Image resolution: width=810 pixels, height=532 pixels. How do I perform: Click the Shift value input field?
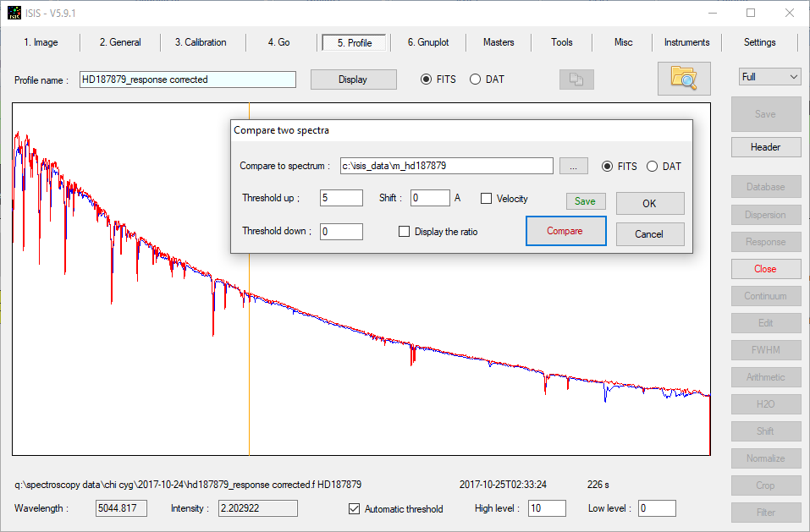[x=430, y=198]
